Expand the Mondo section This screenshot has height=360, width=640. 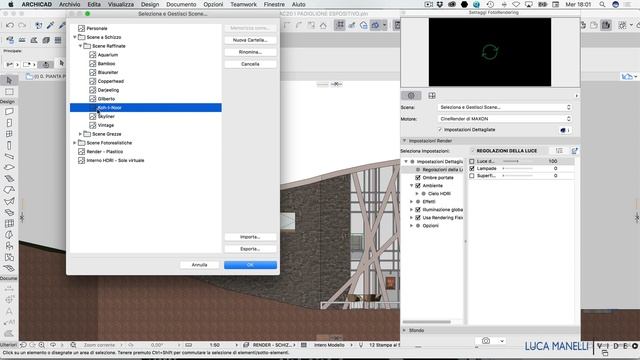coord(404,330)
